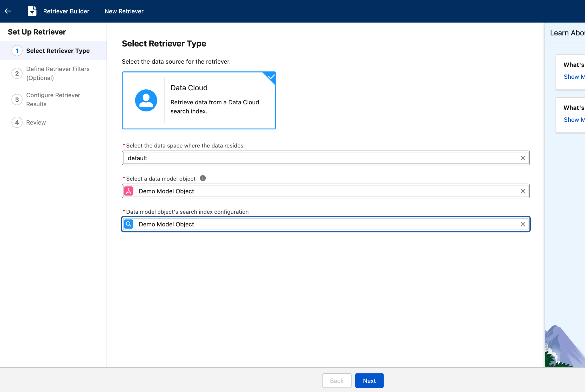585x392 pixels.
Task: Click the Learn About panel header
Action: point(567,33)
